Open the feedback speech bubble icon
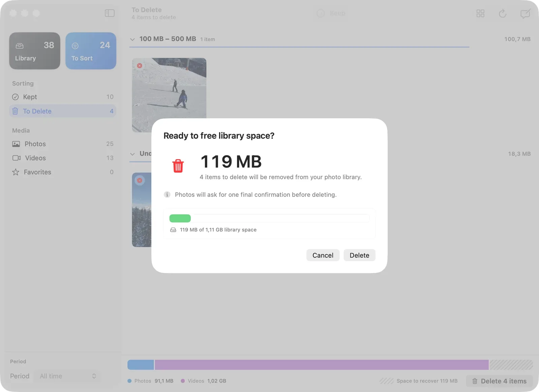The width and height of the screenshot is (539, 392). 525,13
